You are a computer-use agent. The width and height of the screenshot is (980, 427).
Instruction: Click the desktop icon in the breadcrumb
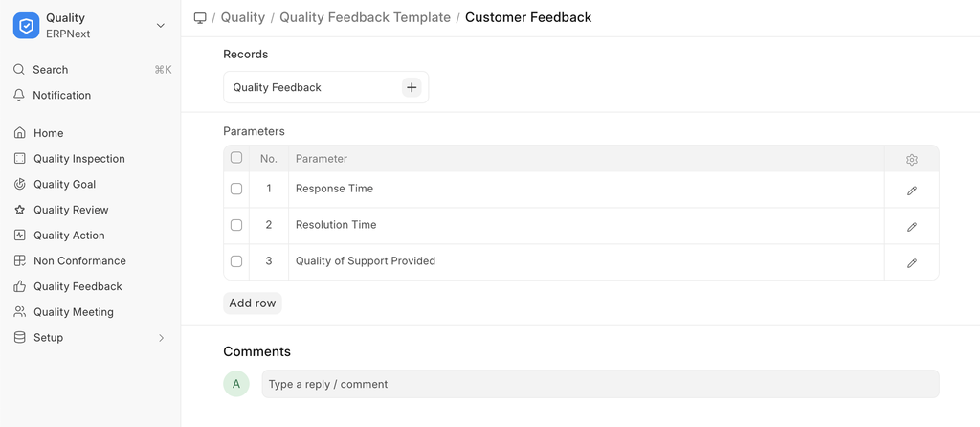click(200, 17)
